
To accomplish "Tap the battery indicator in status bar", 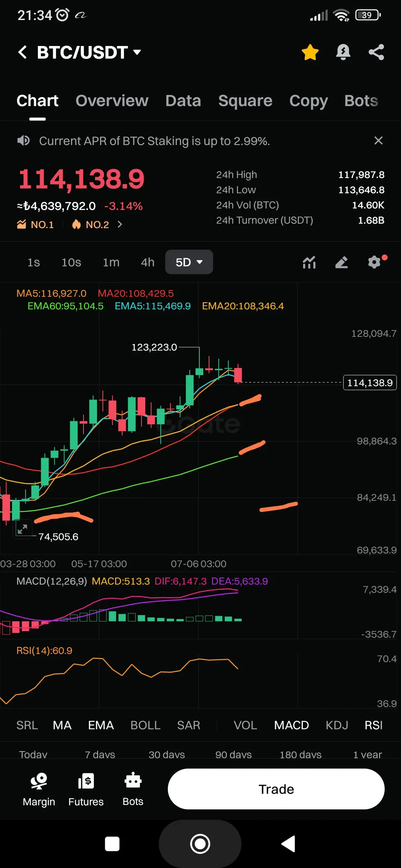I will pos(368,15).
